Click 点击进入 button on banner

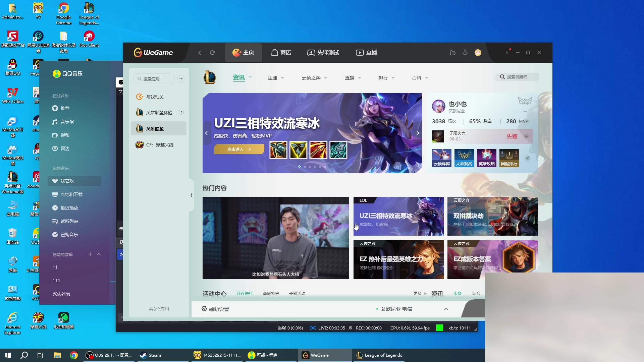tap(239, 149)
